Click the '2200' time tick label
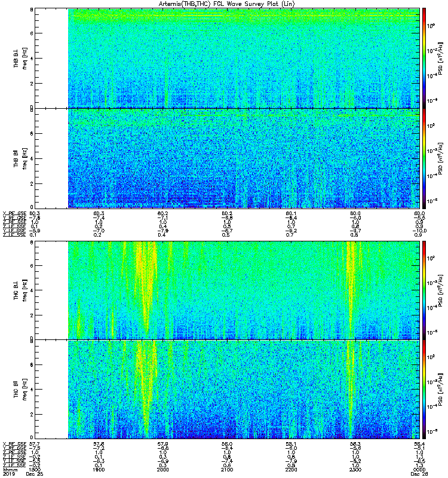 (291, 470)
